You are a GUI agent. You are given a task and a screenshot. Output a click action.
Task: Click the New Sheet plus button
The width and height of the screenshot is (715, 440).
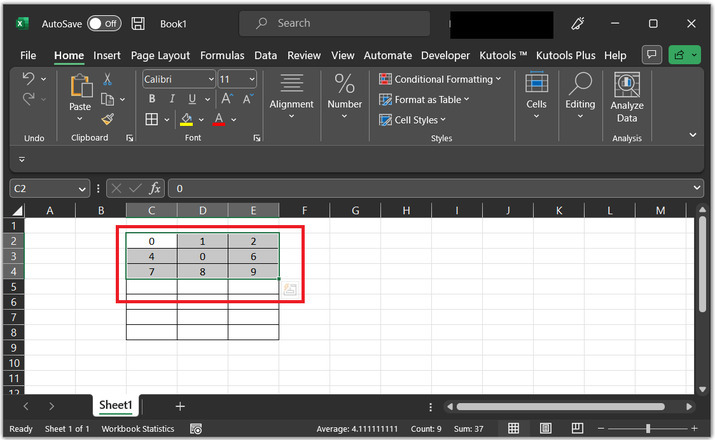pos(180,406)
